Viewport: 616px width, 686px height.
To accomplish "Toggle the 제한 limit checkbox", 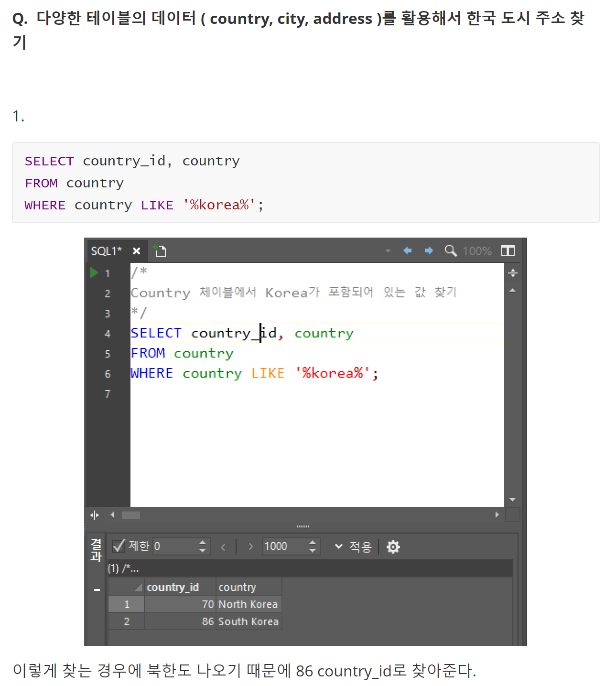I will pos(119,546).
